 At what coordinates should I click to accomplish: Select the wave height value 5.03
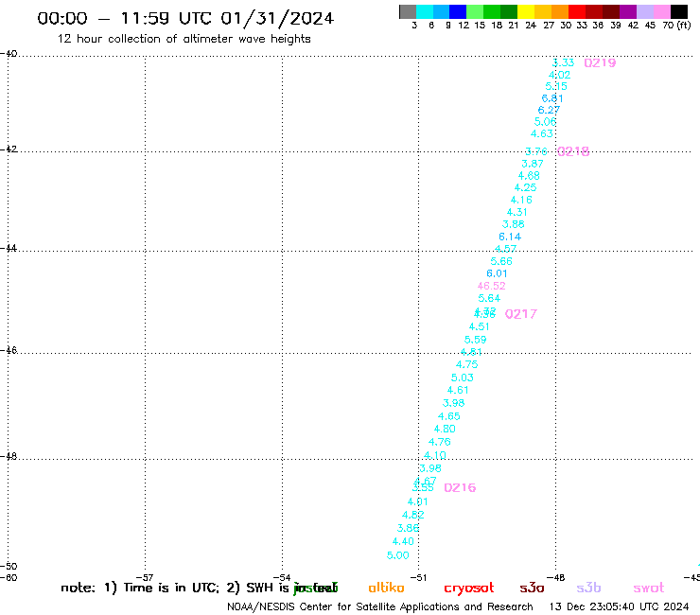click(463, 378)
